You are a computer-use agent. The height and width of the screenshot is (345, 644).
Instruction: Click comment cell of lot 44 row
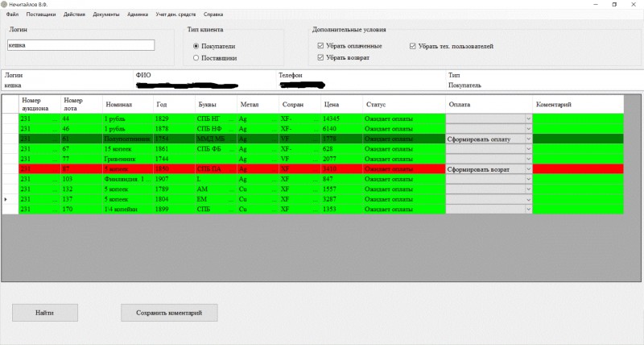coord(578,118)
